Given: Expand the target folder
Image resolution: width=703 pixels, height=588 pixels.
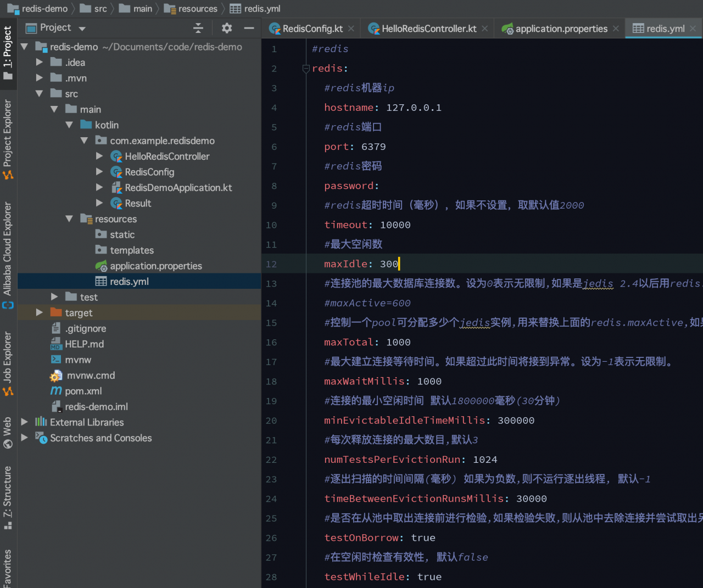Looking at the screenshot, I should coord(39,312).
